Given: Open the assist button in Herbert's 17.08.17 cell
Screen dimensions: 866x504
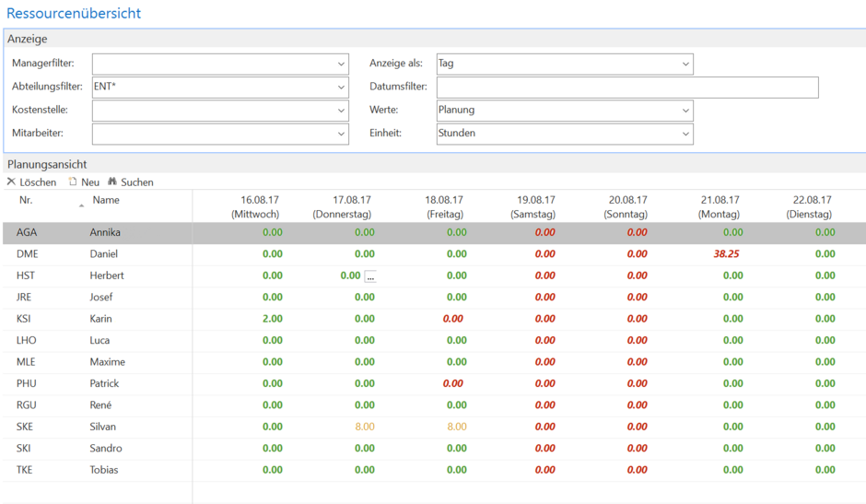Looking at the screenshot, I should (370, 275).
